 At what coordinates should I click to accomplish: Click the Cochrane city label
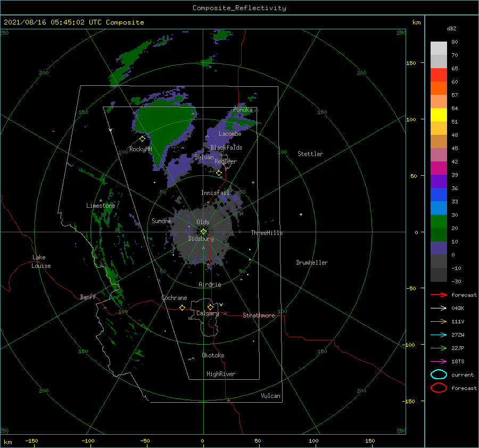tap(174, 298)
